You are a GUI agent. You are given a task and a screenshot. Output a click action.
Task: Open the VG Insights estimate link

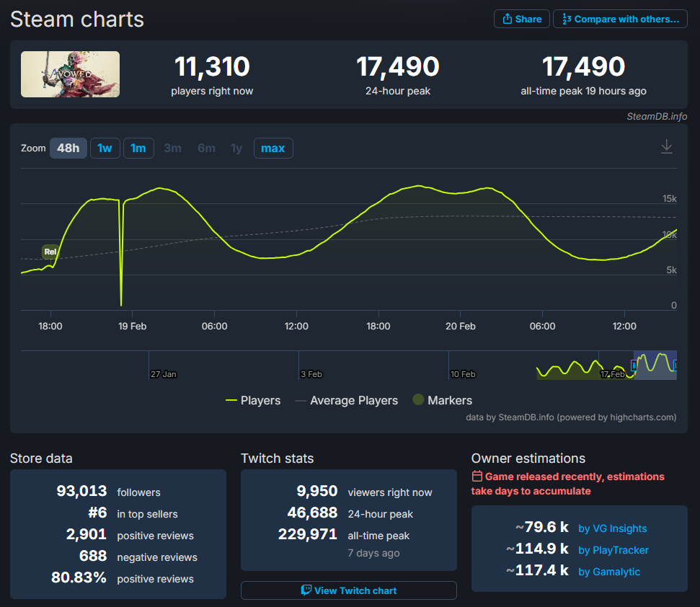[x=613, y=528]
